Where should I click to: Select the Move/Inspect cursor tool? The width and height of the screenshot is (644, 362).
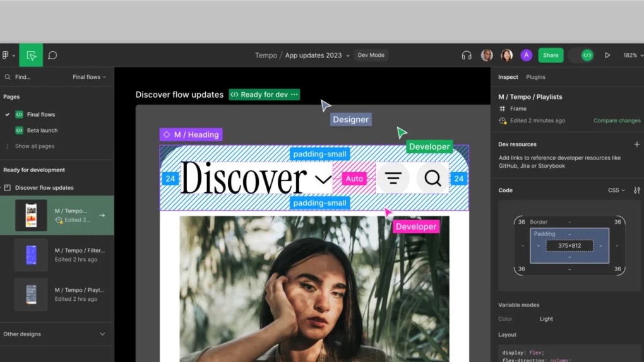tap(31, 55)
